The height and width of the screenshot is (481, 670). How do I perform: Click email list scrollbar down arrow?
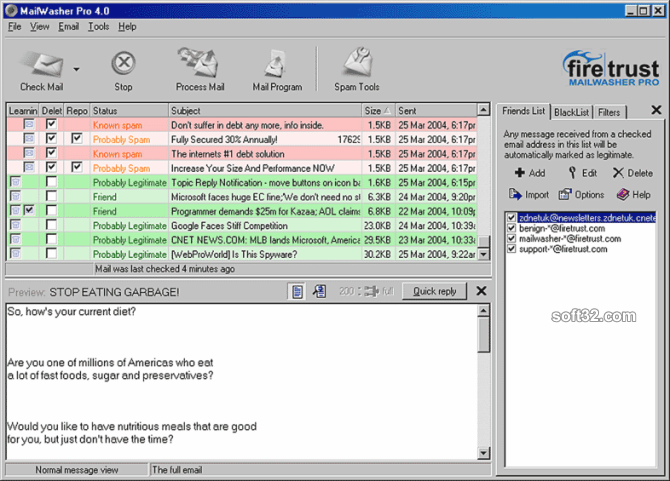[x=483, y=255]
